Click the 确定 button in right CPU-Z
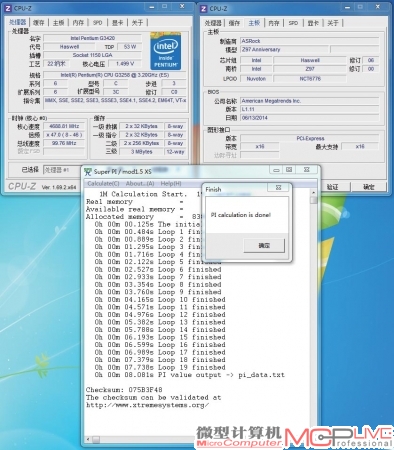Viewport: 394px width, 450px height. (369, 187)
